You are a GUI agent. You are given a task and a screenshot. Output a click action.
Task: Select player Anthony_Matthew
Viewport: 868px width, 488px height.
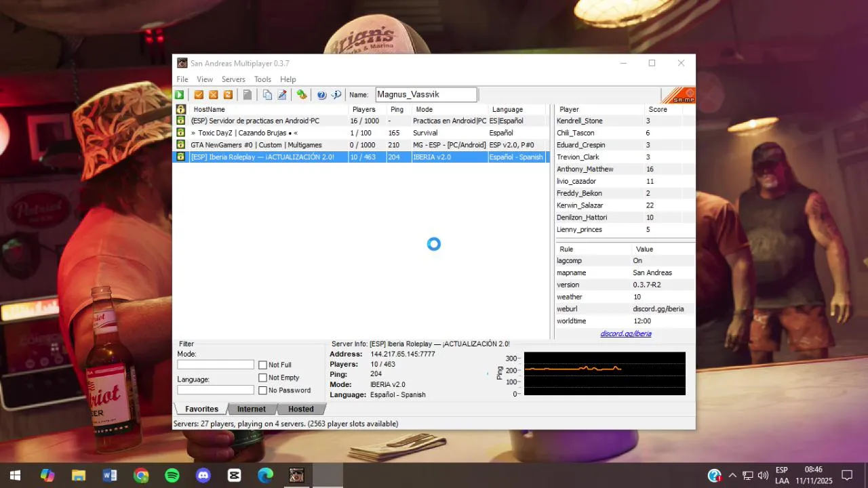click(625, 169)
